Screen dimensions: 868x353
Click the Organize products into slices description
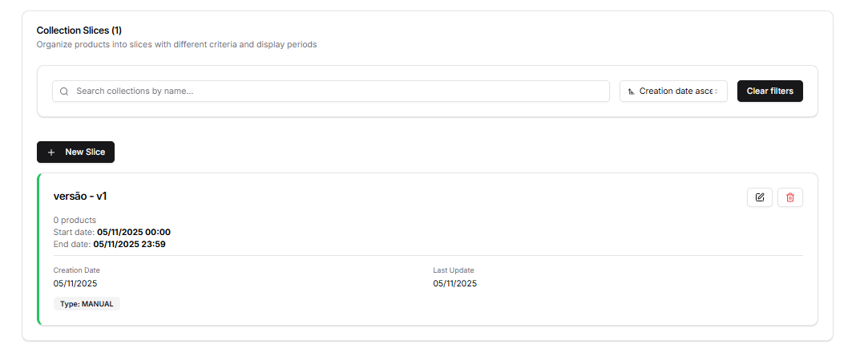point(176,45)
